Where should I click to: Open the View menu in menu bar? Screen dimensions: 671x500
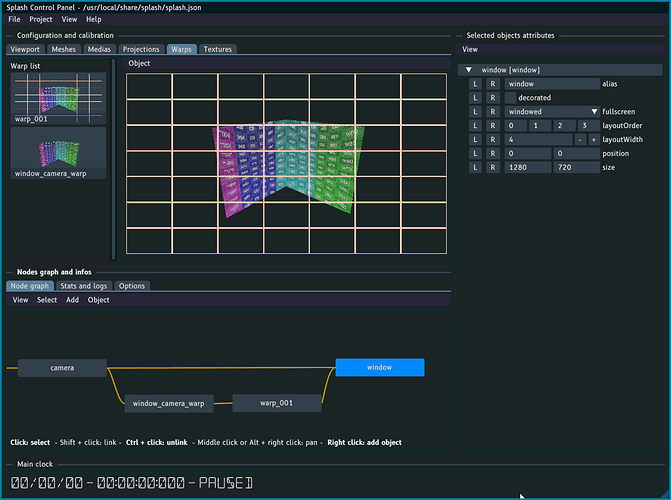(69, 19)
